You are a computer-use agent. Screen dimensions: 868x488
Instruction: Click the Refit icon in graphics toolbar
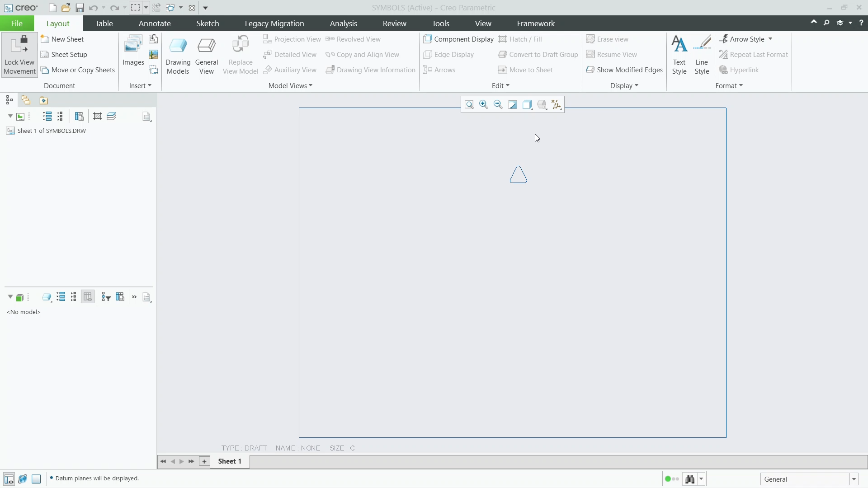[469, 105]
